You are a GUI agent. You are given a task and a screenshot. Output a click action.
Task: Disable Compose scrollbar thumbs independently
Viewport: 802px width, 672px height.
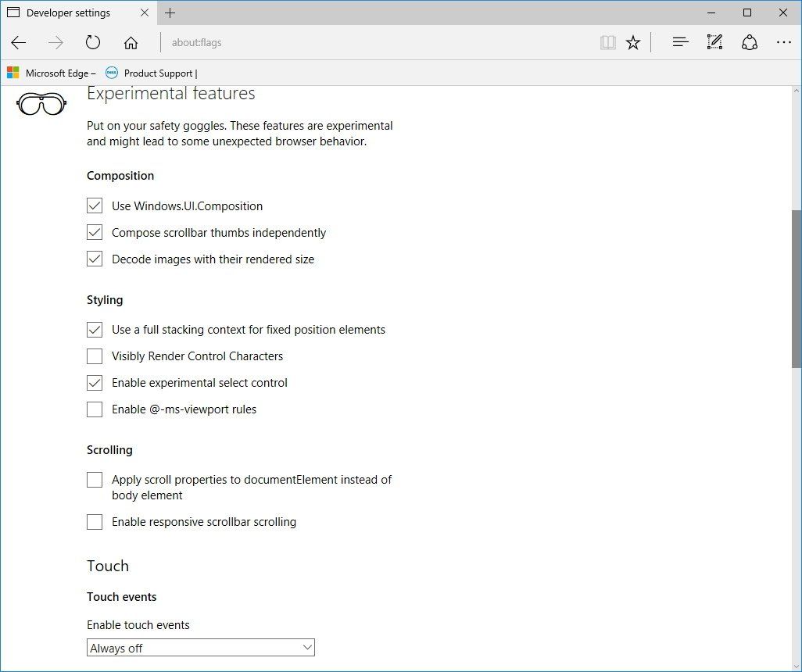click(x=95, y=232)
